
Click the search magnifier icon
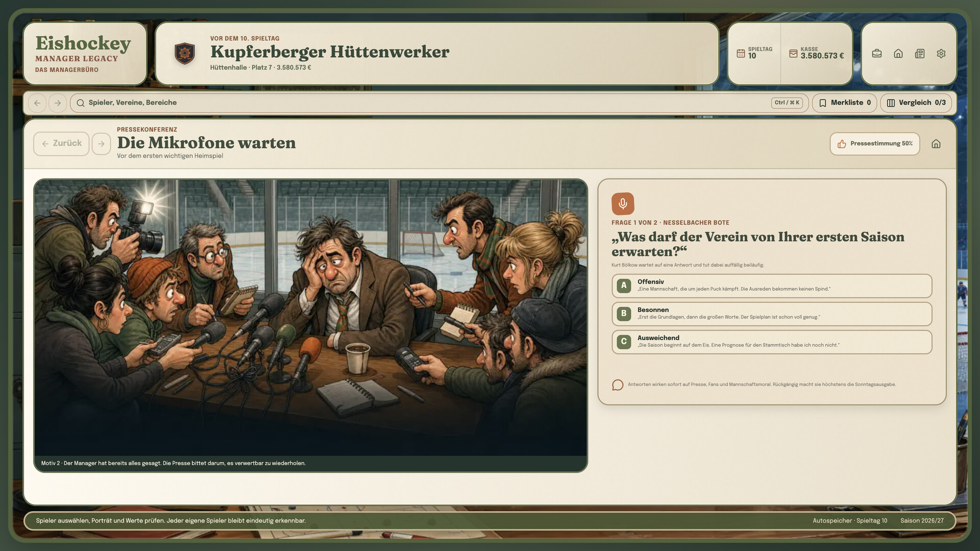click(x=81, y=103)
